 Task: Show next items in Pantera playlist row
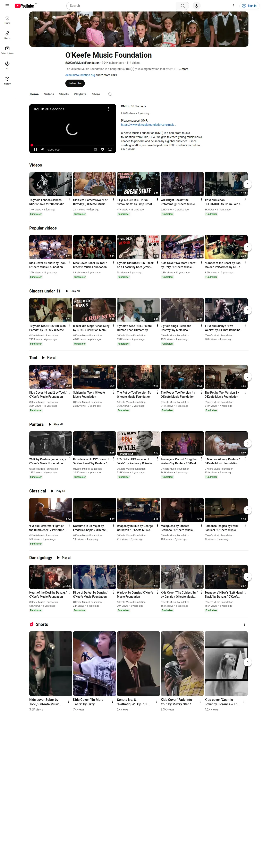tap(247, 443)
